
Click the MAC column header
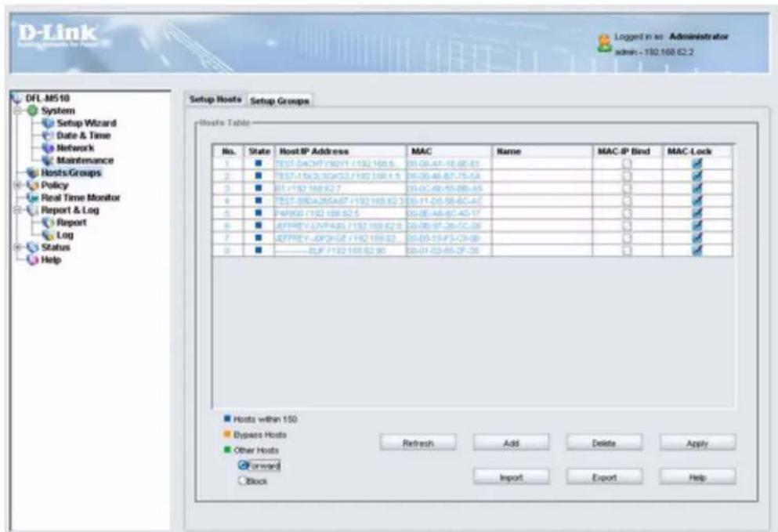pos(449,151)
